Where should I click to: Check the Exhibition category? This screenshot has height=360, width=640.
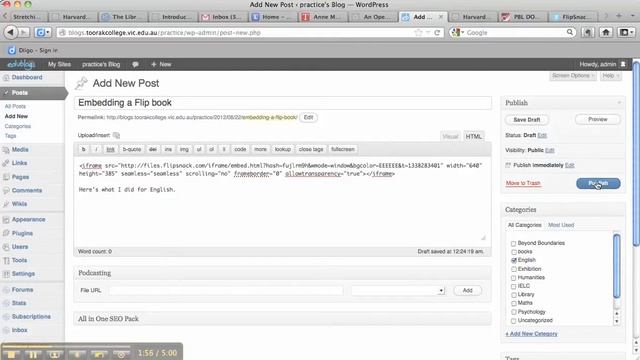(513, 269)
